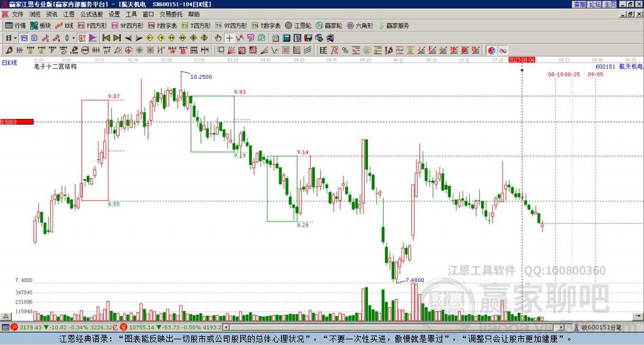The height and width of the screenshot is (345, 644).
Task: Click the save diskette icon
Action: point(308,38)
